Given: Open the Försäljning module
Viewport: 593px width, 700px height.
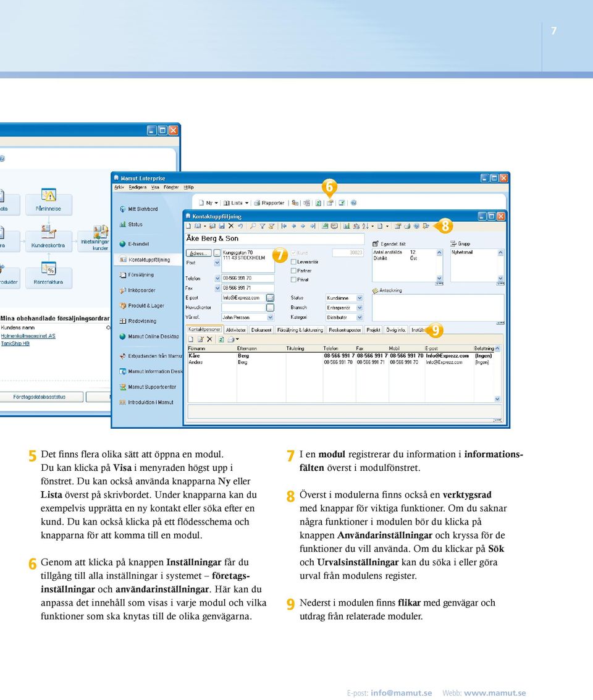Looking at the screenshot, I should 137,275.
